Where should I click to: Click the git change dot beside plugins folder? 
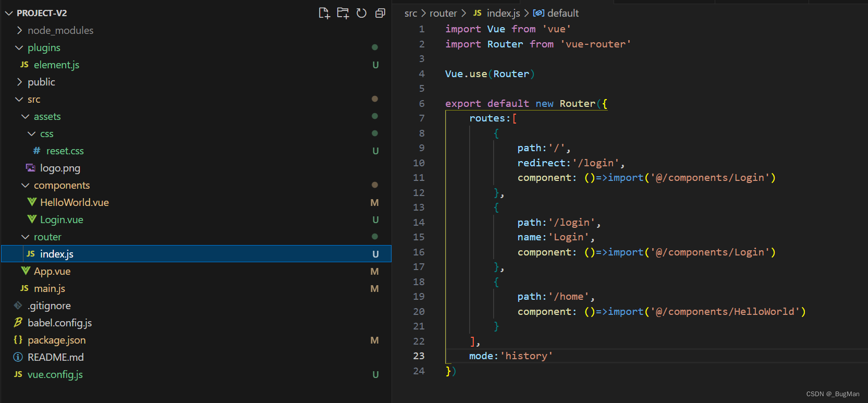click(x=375, y=47)
